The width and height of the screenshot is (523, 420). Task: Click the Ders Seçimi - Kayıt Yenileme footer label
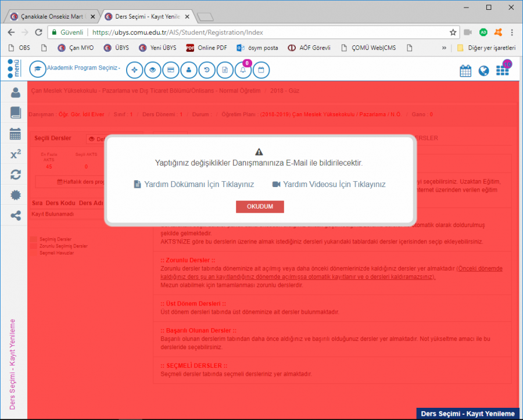[x=468, y=414]
